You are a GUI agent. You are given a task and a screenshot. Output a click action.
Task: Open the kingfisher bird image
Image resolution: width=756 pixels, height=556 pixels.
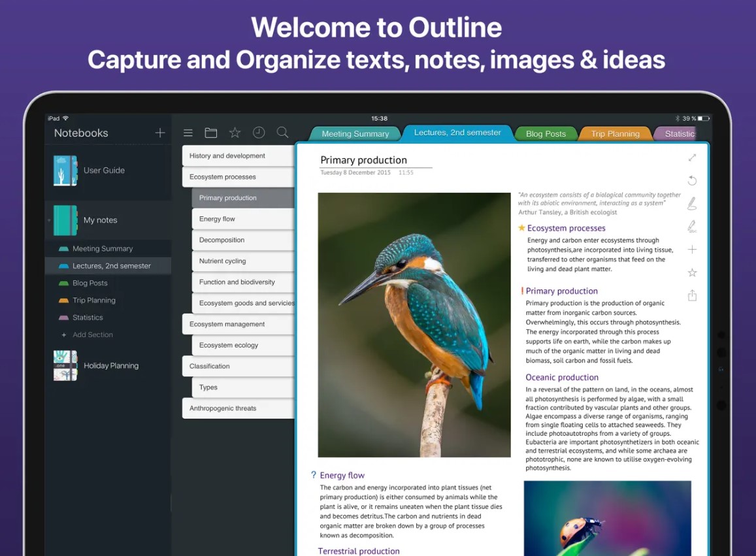click(x=414, y=325)
